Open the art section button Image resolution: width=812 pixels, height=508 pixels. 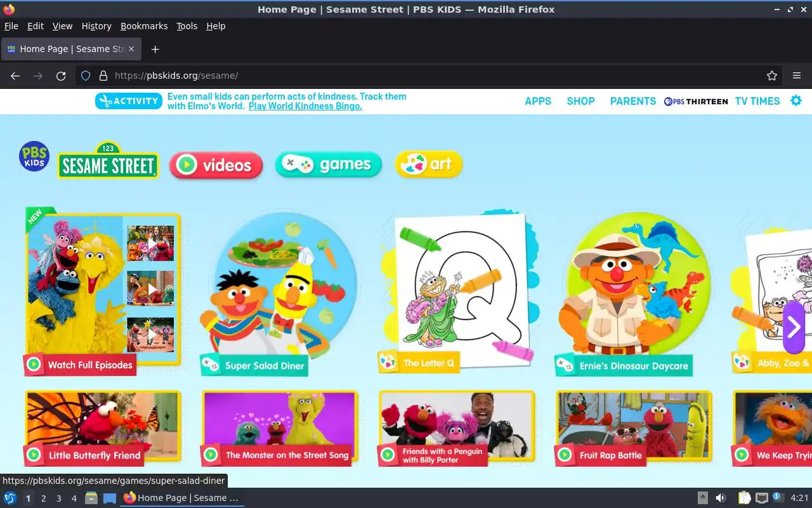click(x=429, y=164)
